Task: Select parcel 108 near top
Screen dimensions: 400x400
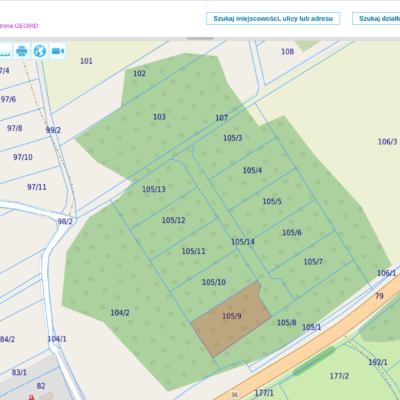Action: 288,52
